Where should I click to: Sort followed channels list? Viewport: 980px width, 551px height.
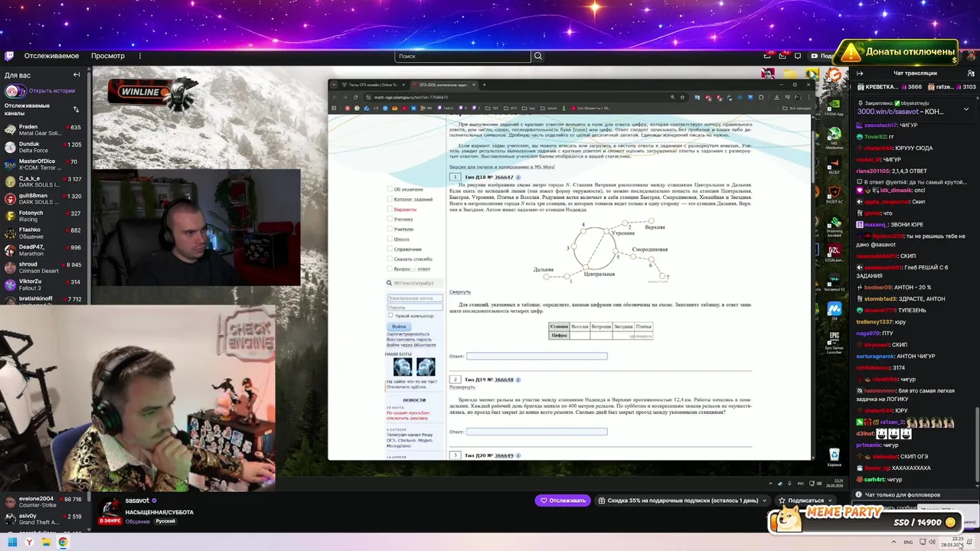[76, 109]
